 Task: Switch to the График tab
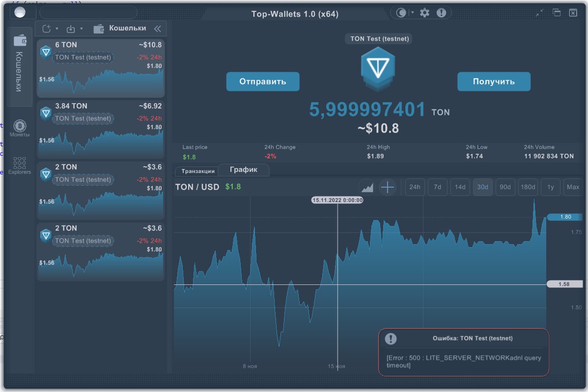click(x=243, y=169)
